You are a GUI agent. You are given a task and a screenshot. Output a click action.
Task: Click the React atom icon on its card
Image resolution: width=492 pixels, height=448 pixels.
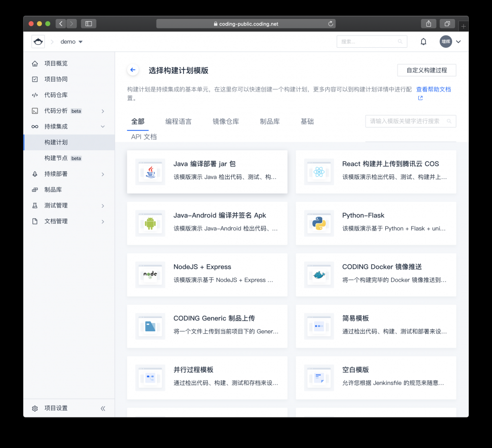319,171
